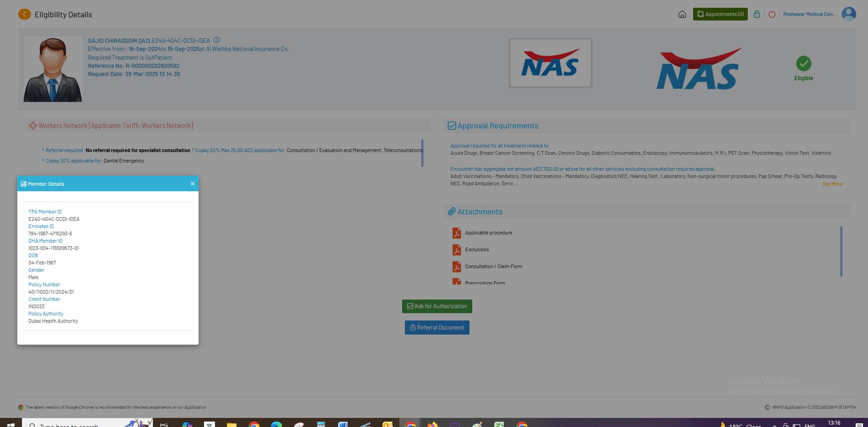
Task: Click the name SAJID CHIRAGDDIN QAZI
Action: click(119, 41)
